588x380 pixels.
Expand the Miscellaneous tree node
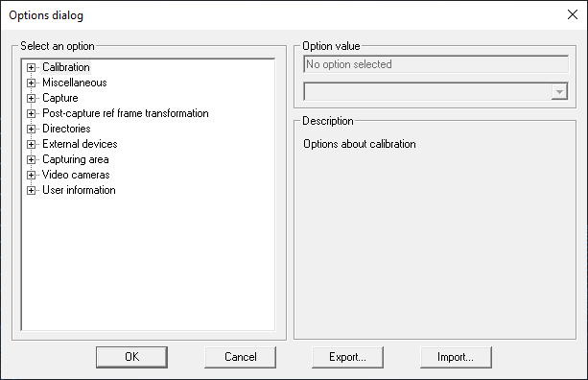point(31,83)
